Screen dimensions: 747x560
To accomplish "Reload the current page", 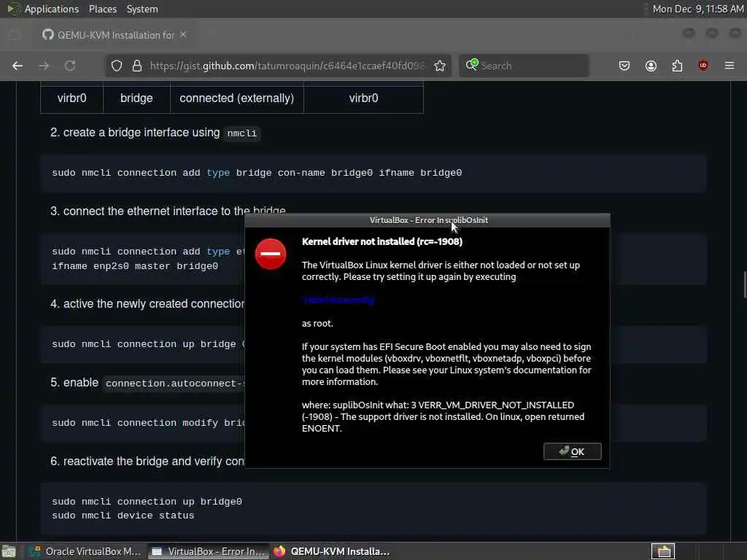I will coord(70,66).
